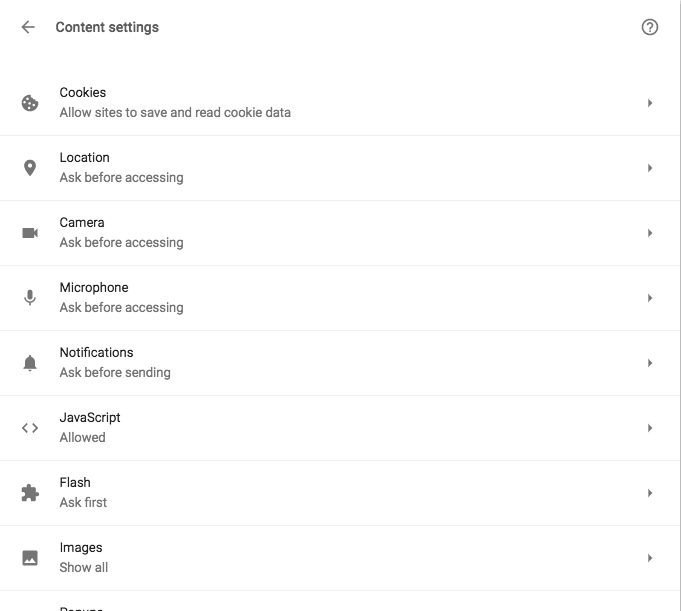Screen dimensions: 681x611
Task: Click the Flash puzzle piece icon
Action: tap(30, 493)
